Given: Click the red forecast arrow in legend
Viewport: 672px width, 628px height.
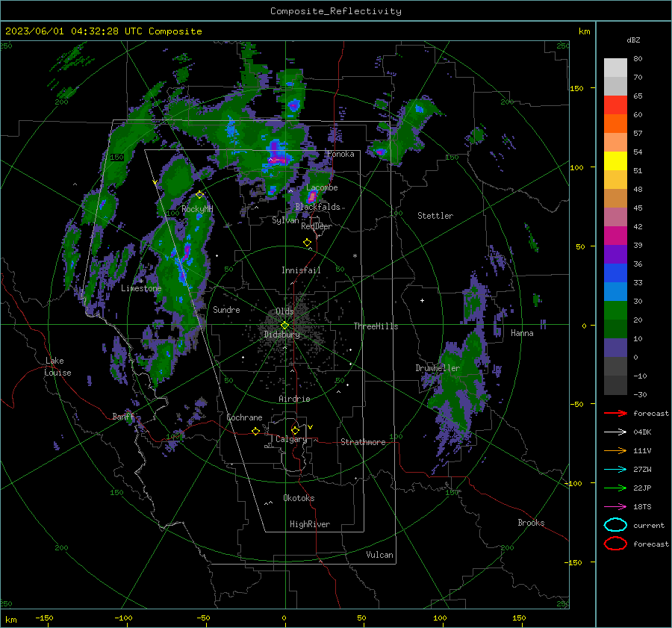Looking at the screenshot, I should click(615, 413).
